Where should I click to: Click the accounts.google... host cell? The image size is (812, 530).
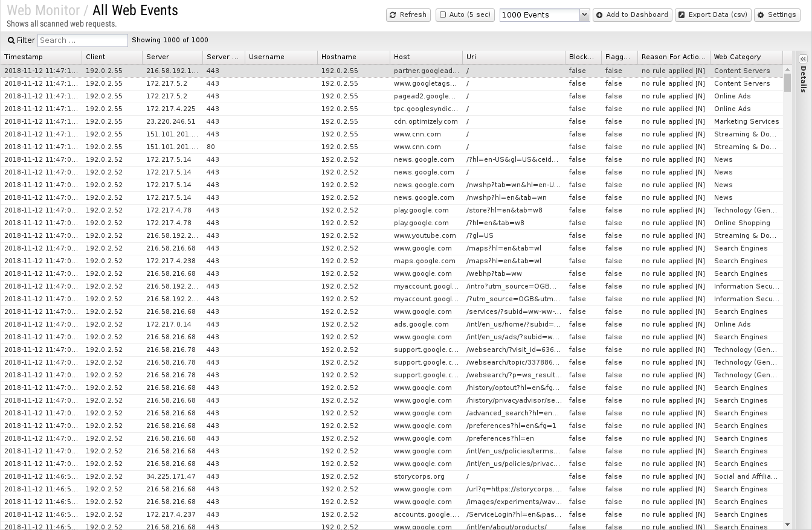tap(426, 514)
